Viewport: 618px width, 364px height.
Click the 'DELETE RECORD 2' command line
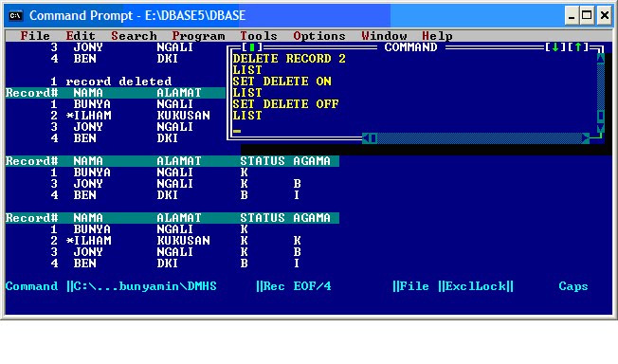(289, 59)
